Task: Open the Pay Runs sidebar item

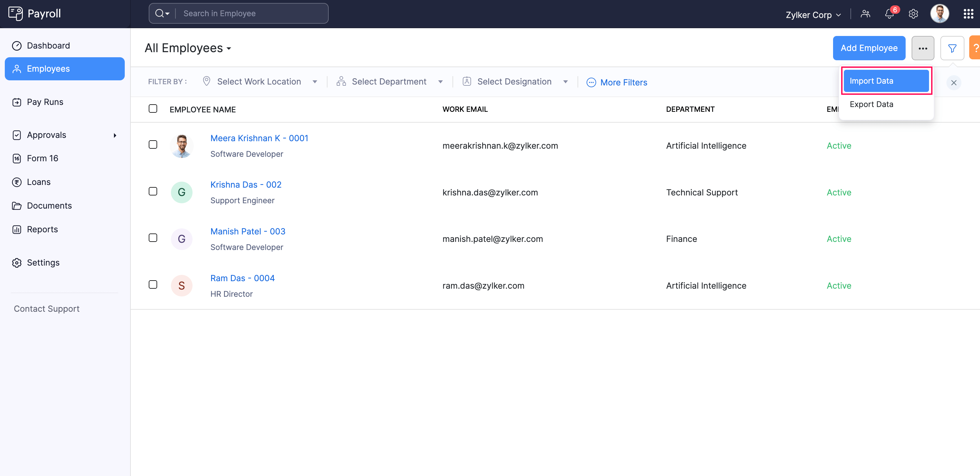Action: click(45, 102)
